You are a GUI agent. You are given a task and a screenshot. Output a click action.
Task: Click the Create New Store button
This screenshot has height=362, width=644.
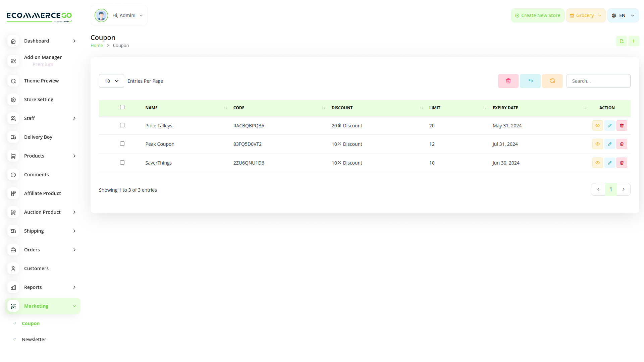537,15
